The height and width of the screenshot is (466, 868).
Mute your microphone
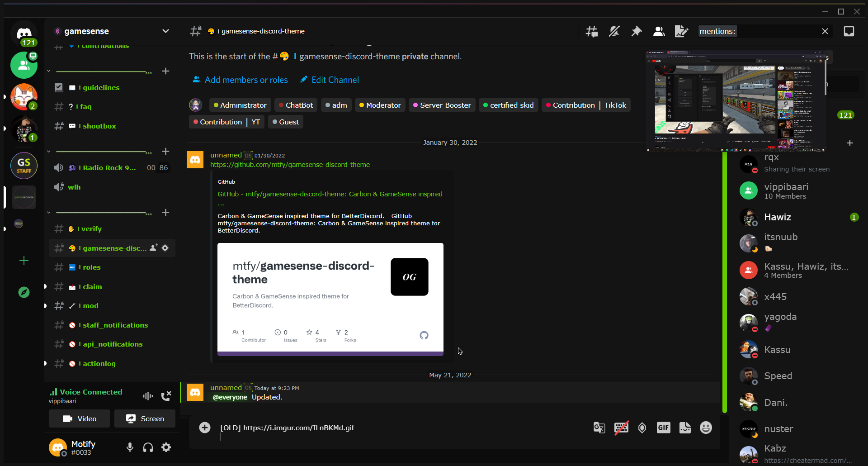(x=130, y=447)
